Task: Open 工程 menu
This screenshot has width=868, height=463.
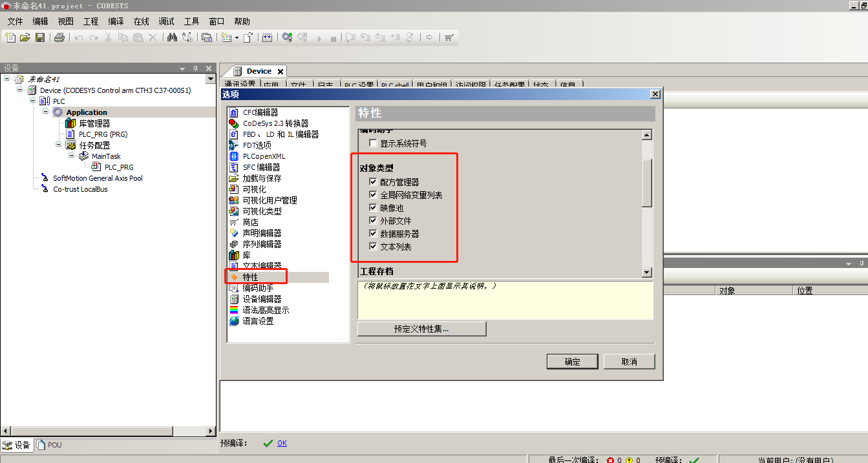Action: [x=91, y=21]
